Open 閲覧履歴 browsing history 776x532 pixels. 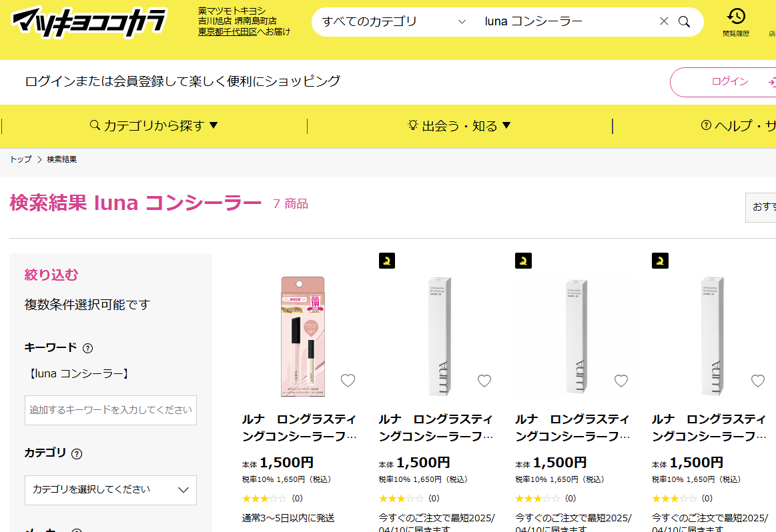point(736,22)
